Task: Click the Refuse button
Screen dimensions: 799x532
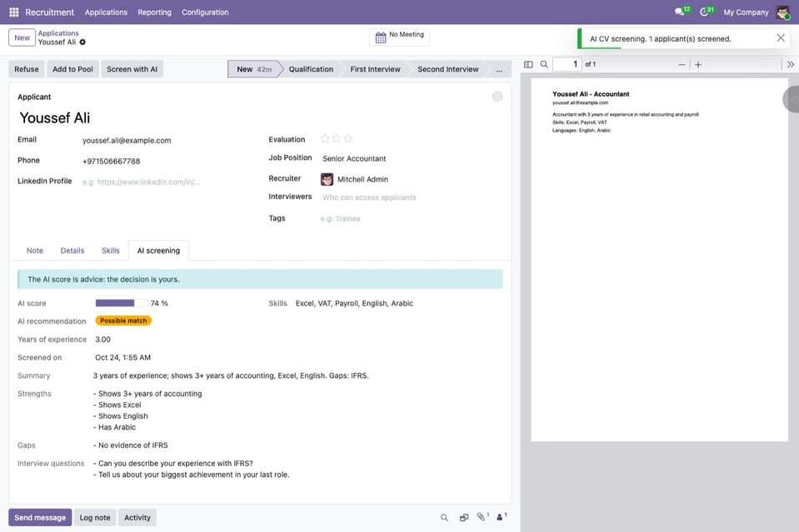Action: (27, 69)
